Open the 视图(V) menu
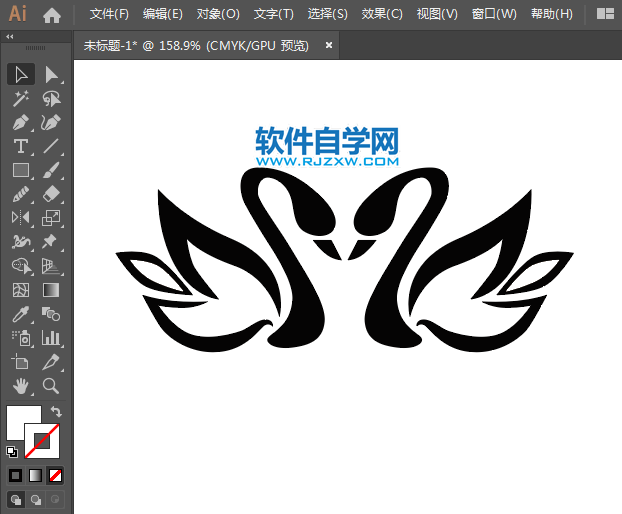622x514 pixels. [437, 14]
